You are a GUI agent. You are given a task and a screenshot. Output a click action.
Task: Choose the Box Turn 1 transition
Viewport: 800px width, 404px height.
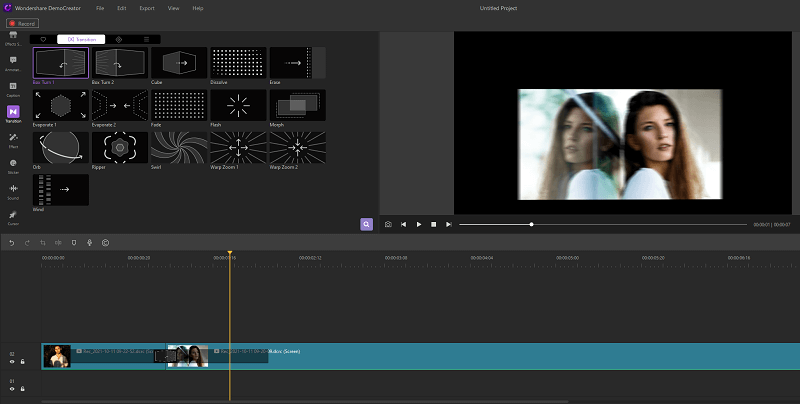point(61,63)
